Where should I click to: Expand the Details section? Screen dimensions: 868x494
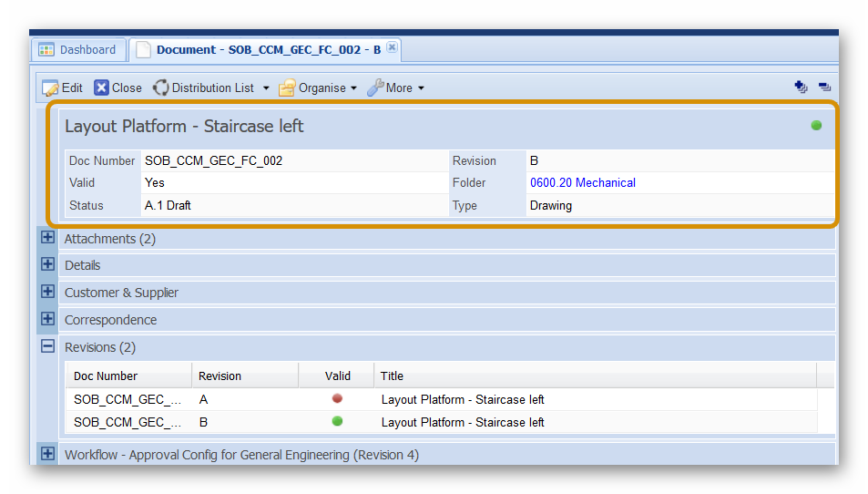point(47,264)
